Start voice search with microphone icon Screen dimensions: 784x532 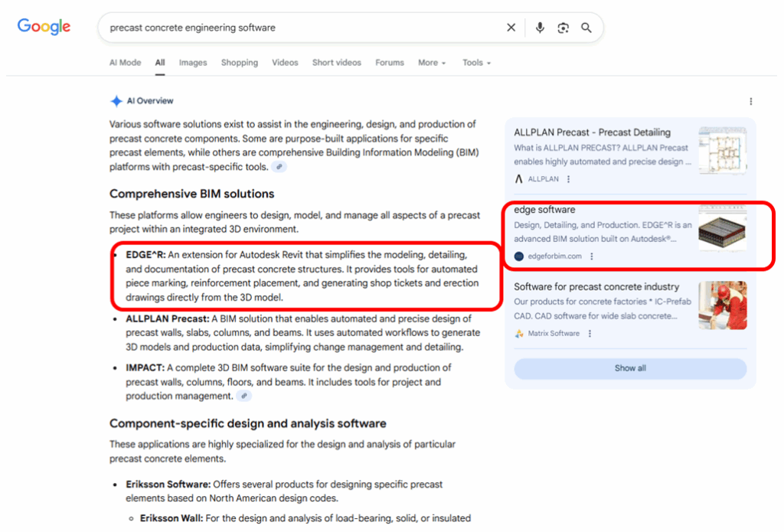pos(540,28)
